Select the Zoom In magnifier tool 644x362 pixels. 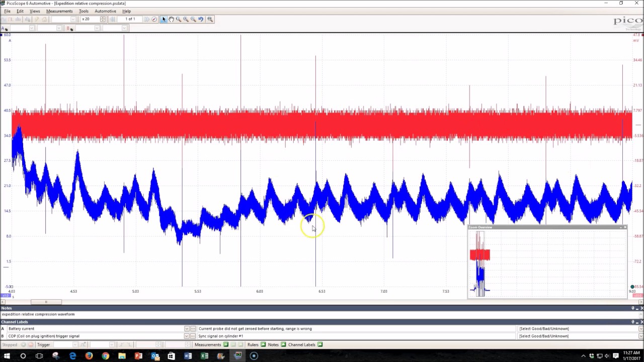point(186,19)
